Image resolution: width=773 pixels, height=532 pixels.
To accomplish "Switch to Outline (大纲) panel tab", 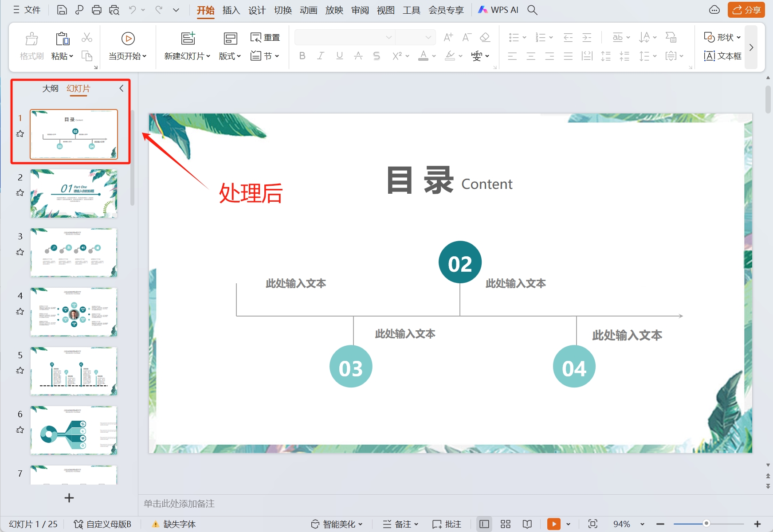I will pos(50,88).
